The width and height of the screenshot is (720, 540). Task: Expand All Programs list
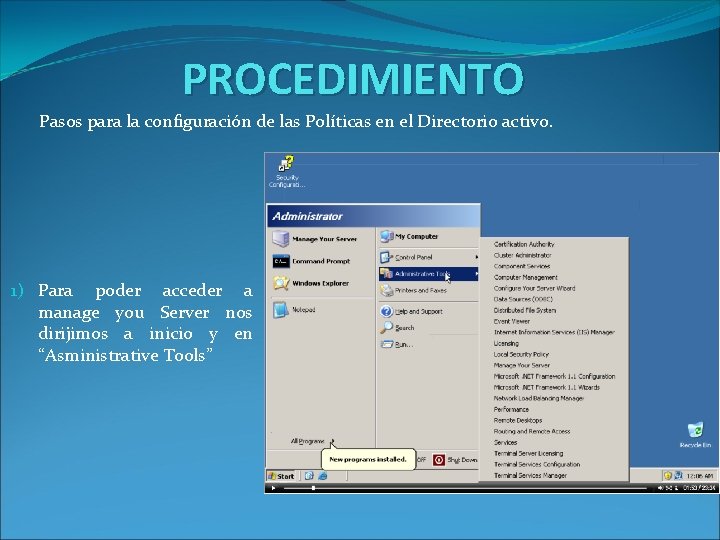312,441
